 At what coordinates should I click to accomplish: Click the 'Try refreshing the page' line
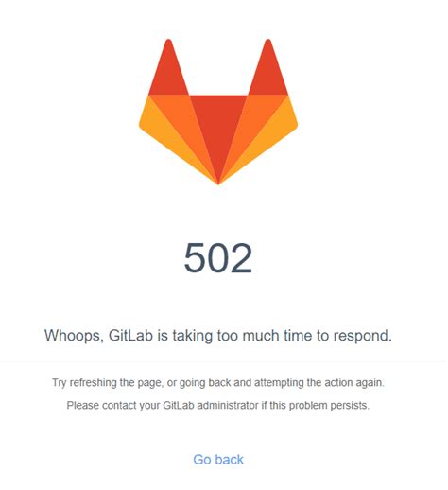point(218,383)
